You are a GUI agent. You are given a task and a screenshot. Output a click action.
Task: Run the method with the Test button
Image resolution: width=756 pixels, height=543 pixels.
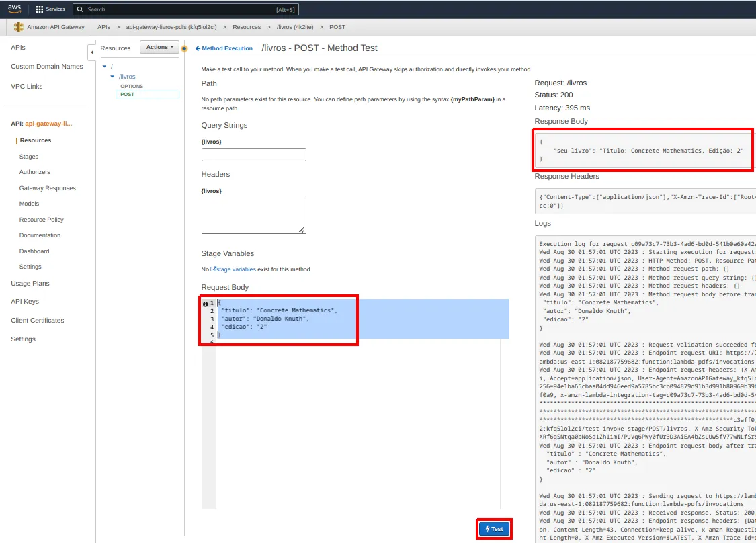click(494, 529)
